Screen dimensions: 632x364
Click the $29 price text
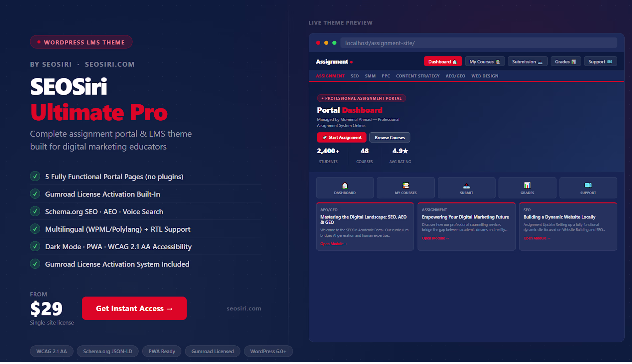click(46, 308)
